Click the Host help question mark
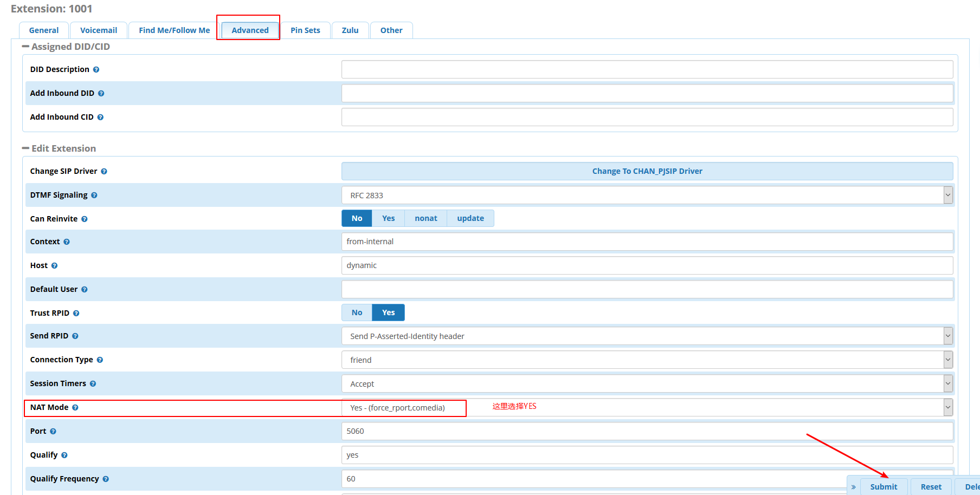Image resolution: width=980 pixels, height=495 pixels. [x=54, y=266]
